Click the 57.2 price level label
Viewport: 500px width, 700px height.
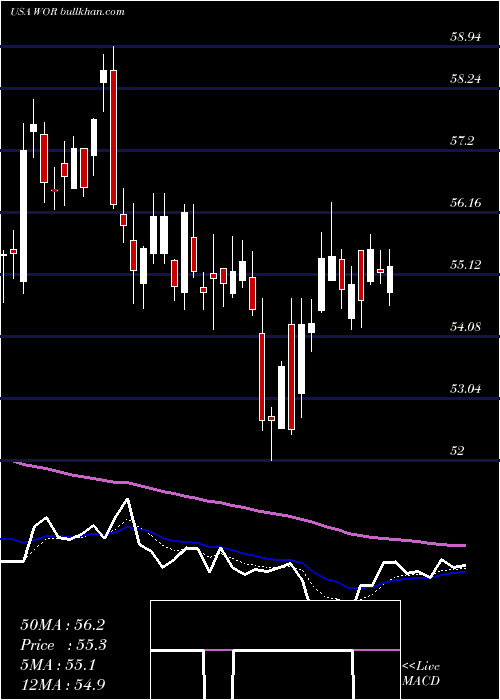click(x=462, y=141)
